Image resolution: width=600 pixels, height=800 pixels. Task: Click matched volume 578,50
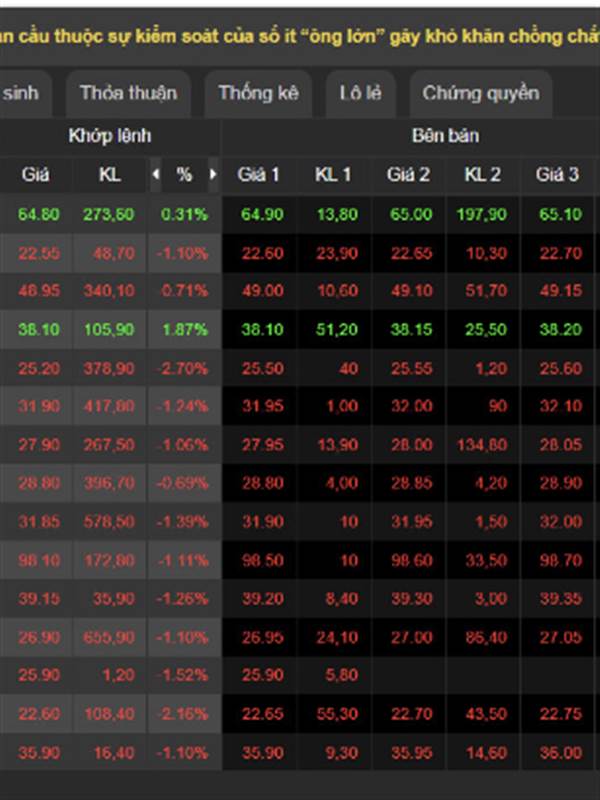tap(109, 521)
